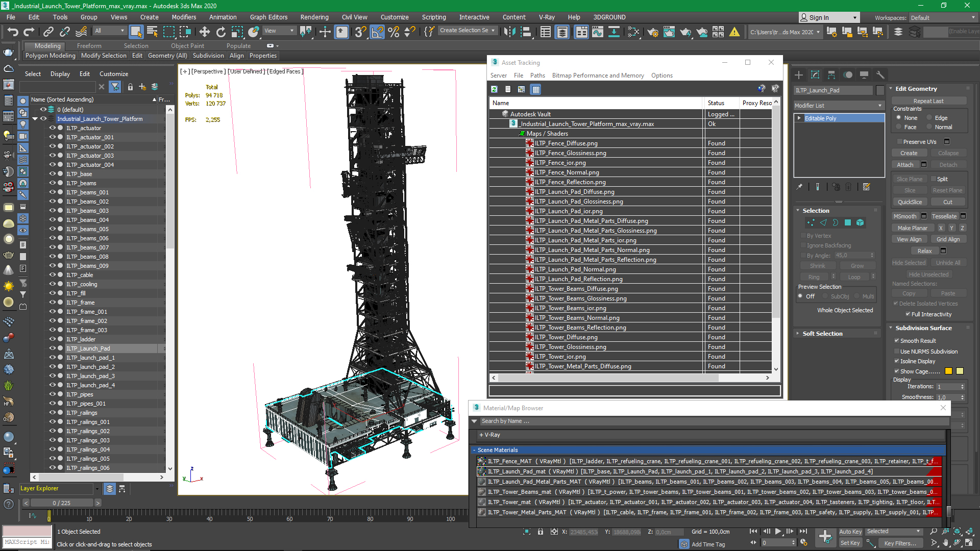Activate the Select Object tool

pyautogui.click(x=136, y=32)
